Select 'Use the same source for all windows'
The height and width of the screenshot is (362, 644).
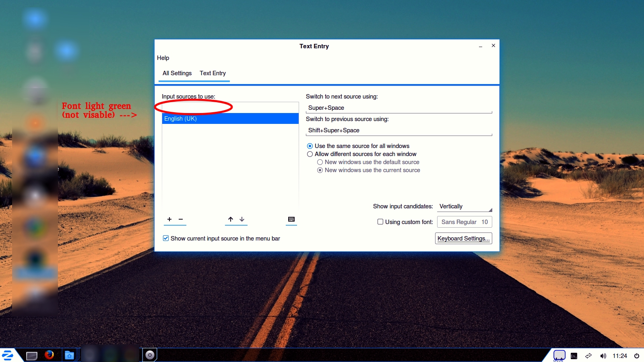310,146
